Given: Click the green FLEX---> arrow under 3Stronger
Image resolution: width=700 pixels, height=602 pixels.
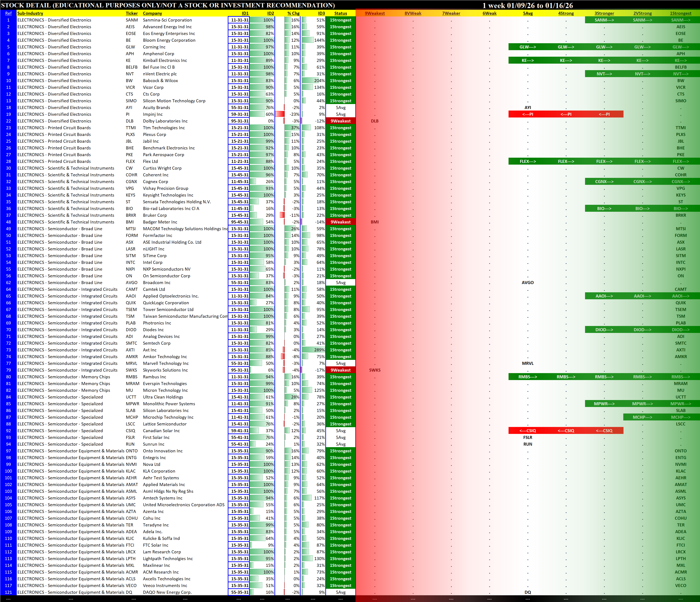Looking at the screenshot, I should [x=604, y=161].
